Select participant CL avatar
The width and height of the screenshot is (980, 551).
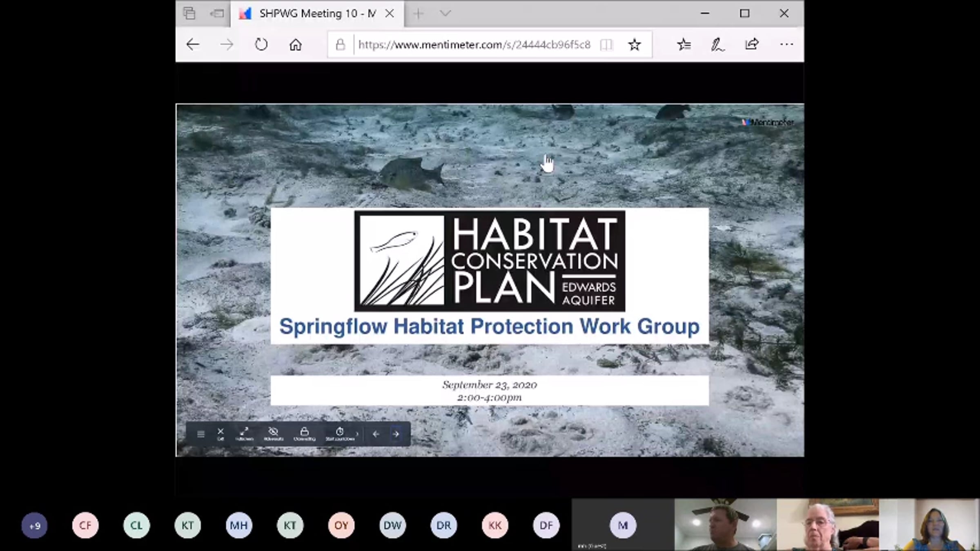tap(136, 525)
